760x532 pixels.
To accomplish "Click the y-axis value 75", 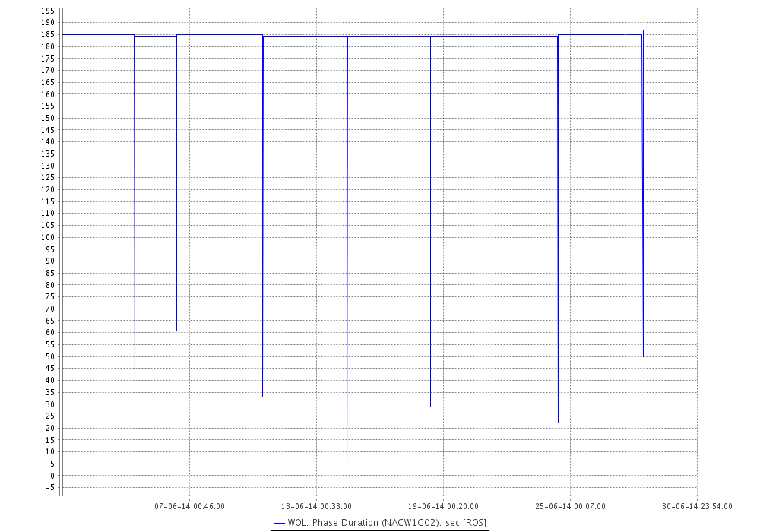I will click(50, 297).
